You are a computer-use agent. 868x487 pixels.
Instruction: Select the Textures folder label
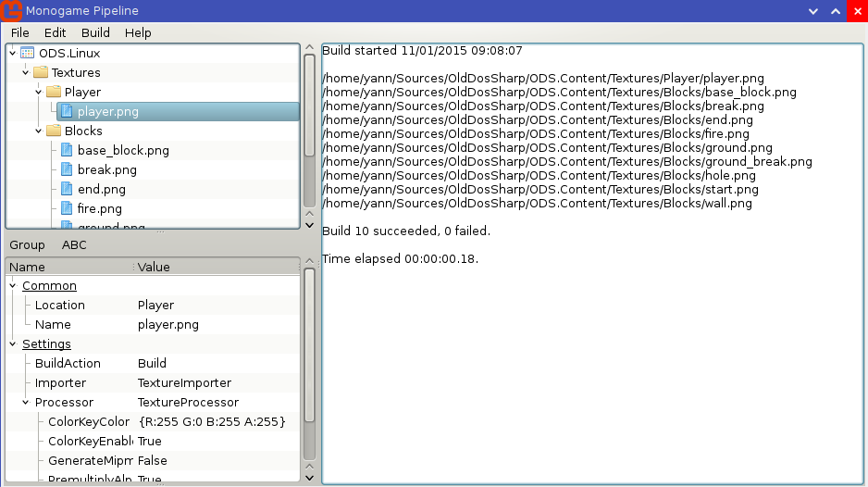[x=76, y=72]
